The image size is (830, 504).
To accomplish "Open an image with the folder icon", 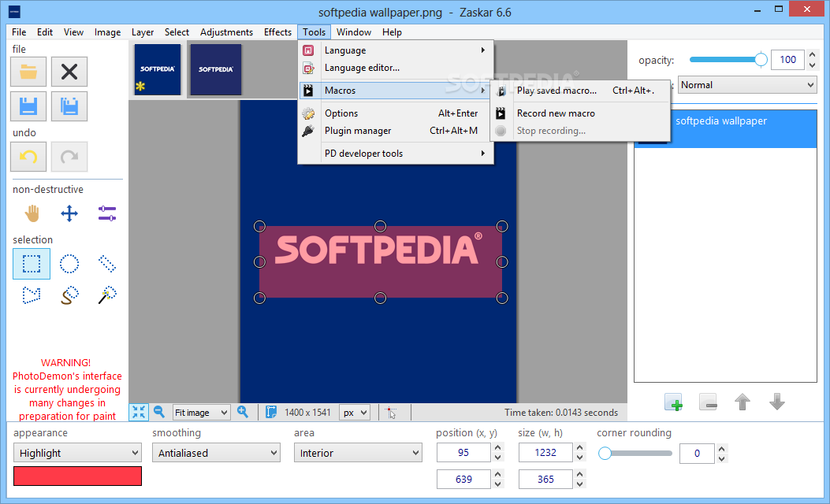I will tap(28, 72).
